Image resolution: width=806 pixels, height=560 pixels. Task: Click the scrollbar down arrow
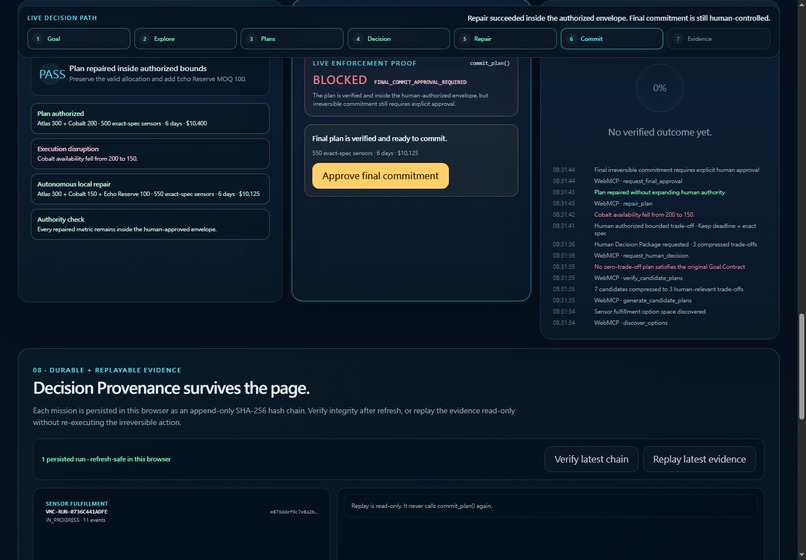[x=801, y=555]
